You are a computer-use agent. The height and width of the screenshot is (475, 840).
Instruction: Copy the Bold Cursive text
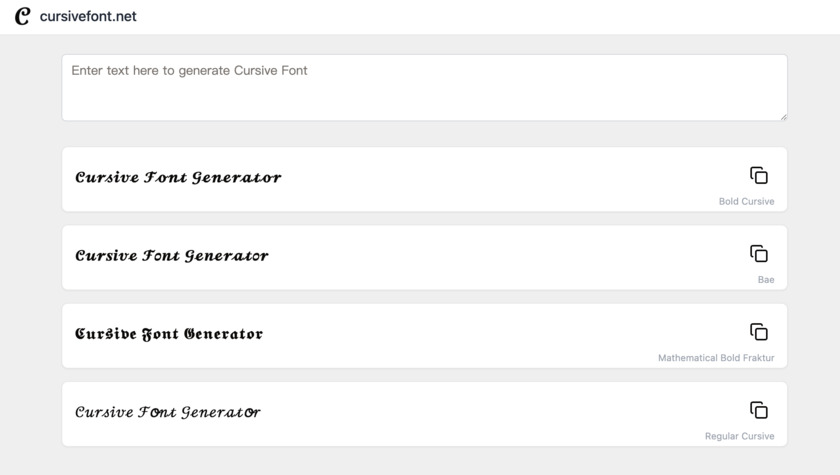click(x=759, y=176)
